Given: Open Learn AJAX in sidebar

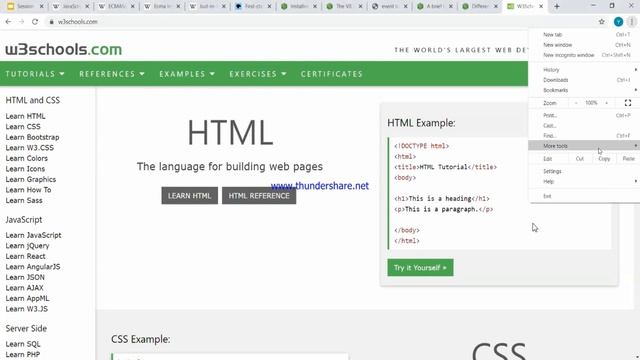Looking at the screenshot, I should pyautogui.click(x=24, y=288).
